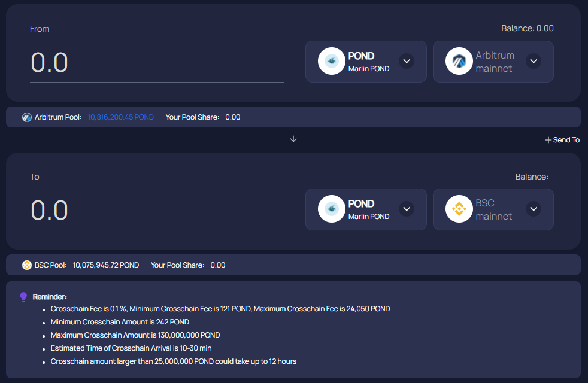The width and height of the screenshot is (588, 383).
Task: Click the 25,000,000 POND 12 hours reminder line
Action: click(174, 361)
